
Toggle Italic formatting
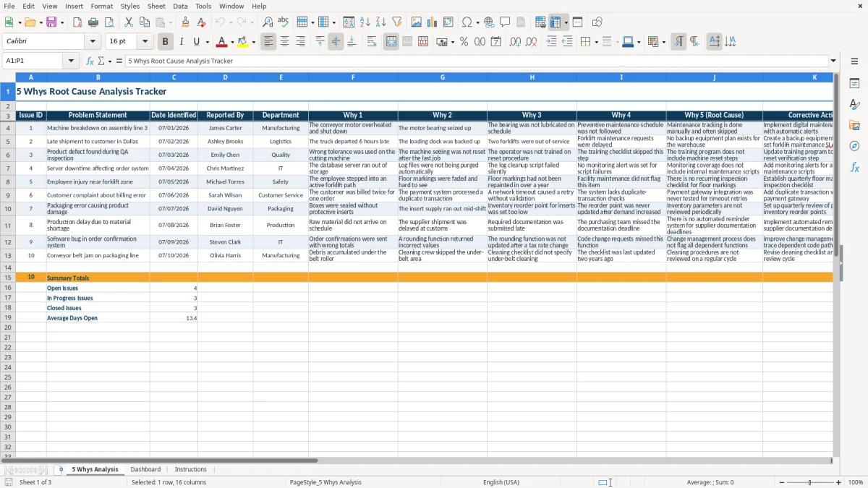point(181,42)
